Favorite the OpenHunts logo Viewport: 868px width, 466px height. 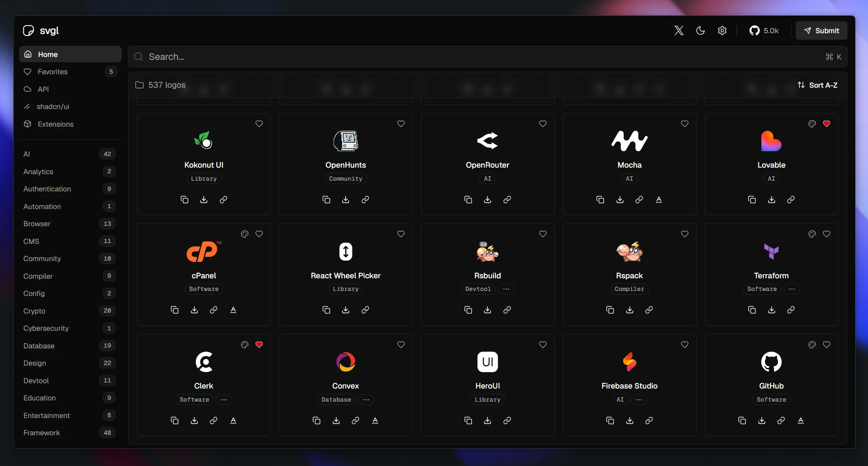click(401, 124)
